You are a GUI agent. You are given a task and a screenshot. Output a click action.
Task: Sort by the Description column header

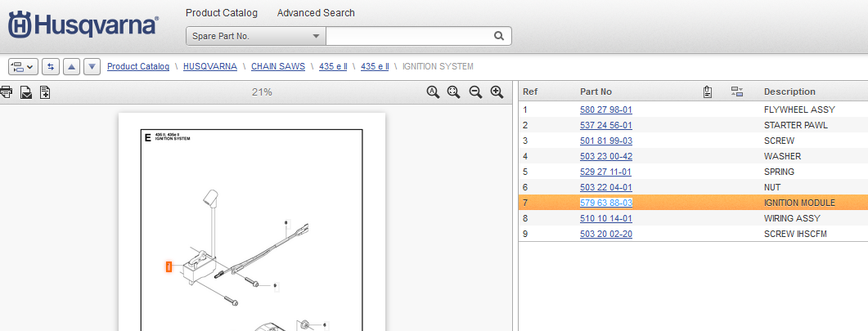point(789,92)
